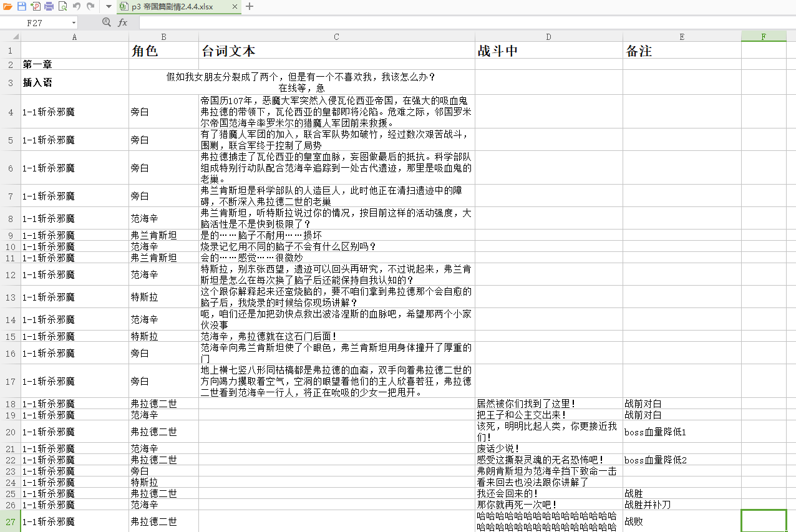Select 特斯拉 in row 13
Image resolution: width=796 pixels, height=532 pixels.
[164, 297]
